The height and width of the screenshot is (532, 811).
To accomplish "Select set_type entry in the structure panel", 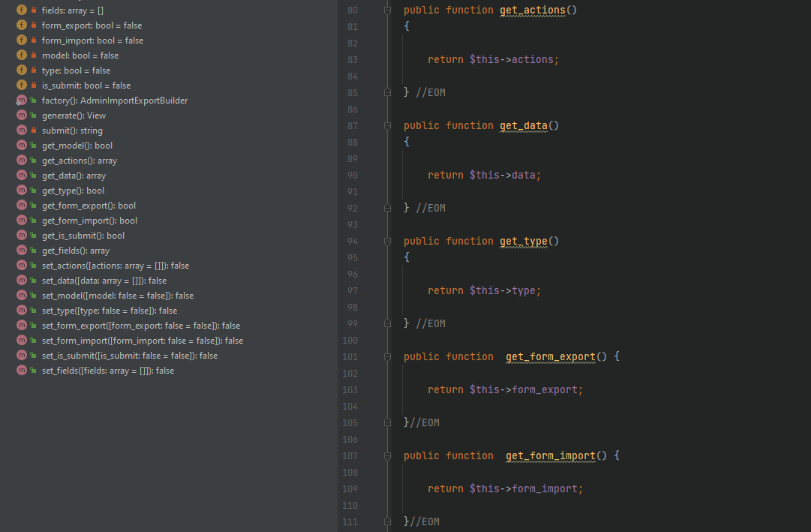I will tap(109, 311).
